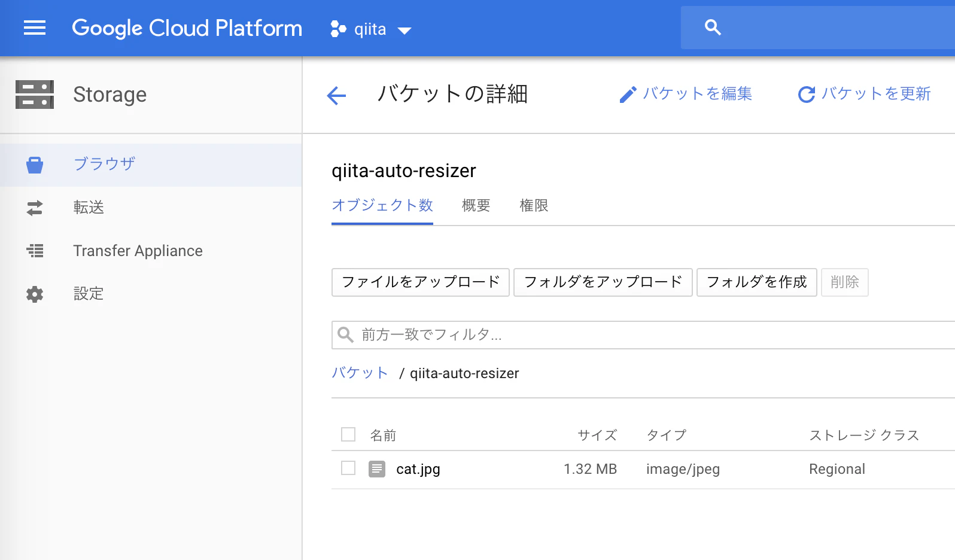The width and height of the screenshot is (955, 560).
Task: Go back using the left arrow
Action: click(337, 95)
